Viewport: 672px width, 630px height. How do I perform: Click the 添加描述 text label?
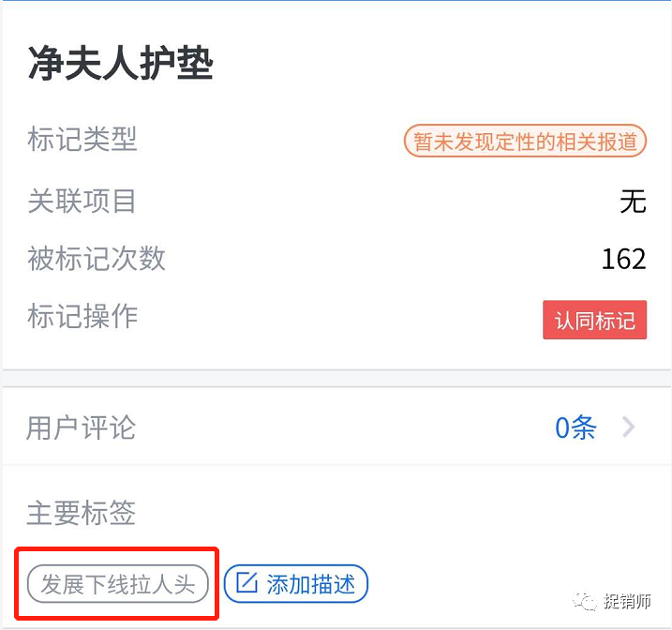pos(311,584)
